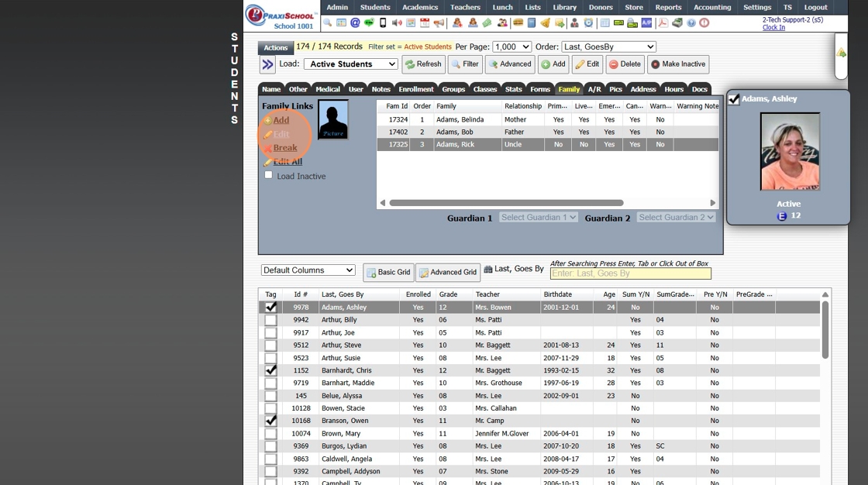Open the Accounting top menu
Image resolution: width=868 pixels, height=485 pixels.
[x=712, y=7]
